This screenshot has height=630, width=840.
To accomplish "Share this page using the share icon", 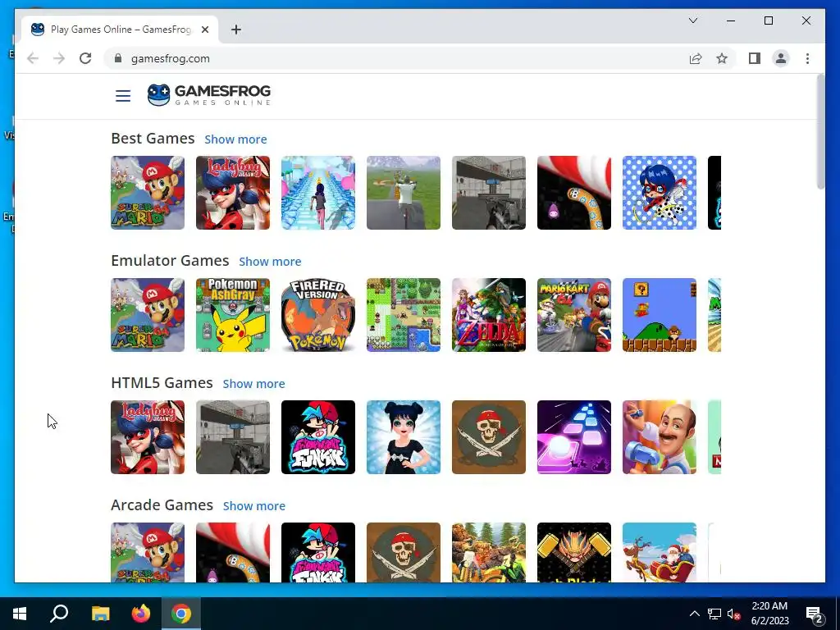I will click(696, 58).
